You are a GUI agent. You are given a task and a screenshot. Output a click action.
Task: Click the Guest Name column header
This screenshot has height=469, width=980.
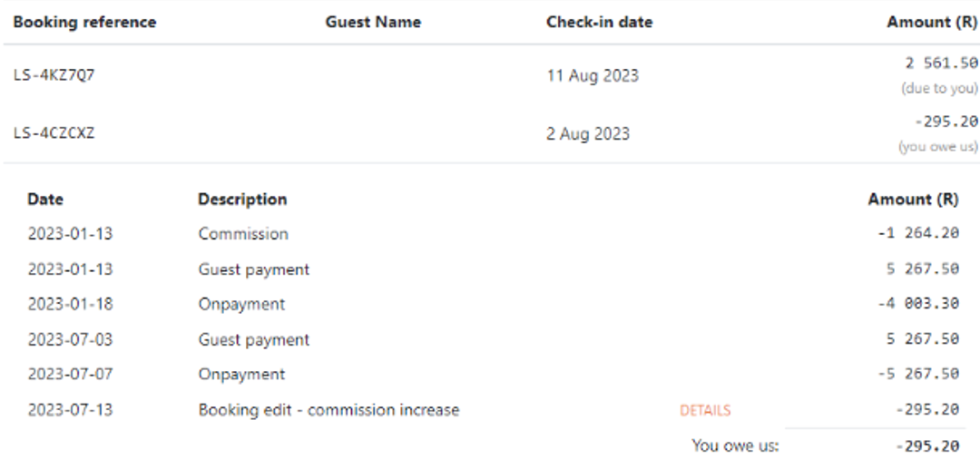[x=373, y=23]
